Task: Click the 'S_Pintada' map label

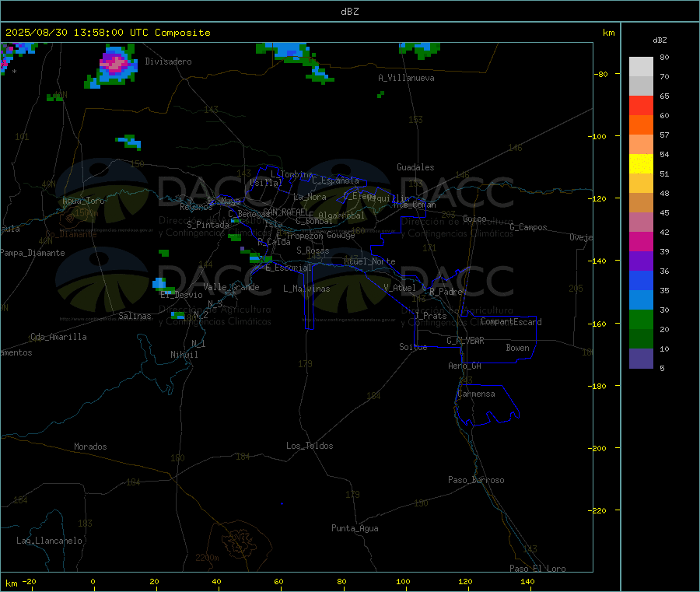Action: point(208,225)
